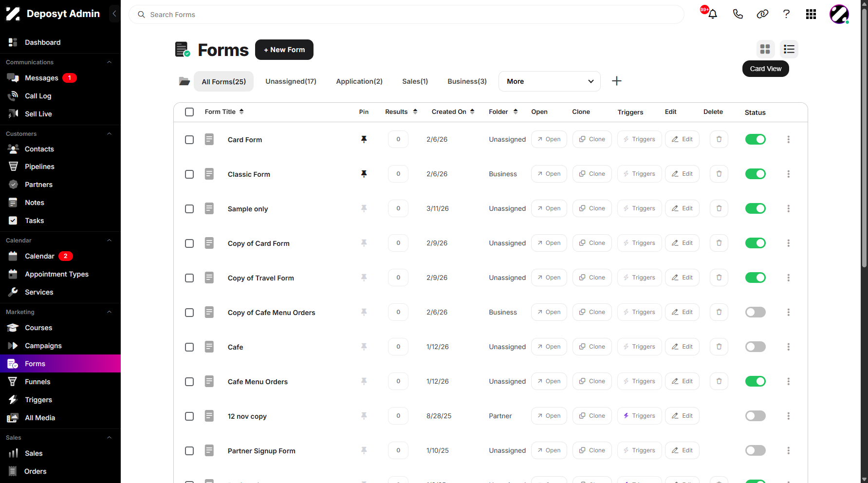
Task: Open more options for Cafe row
Action: click(x=789, y=347)
